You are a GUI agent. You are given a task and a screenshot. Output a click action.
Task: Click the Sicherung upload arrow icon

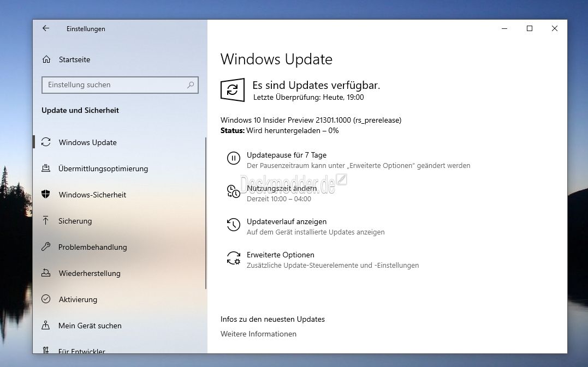pyautogui.click(x=46, y=220)
